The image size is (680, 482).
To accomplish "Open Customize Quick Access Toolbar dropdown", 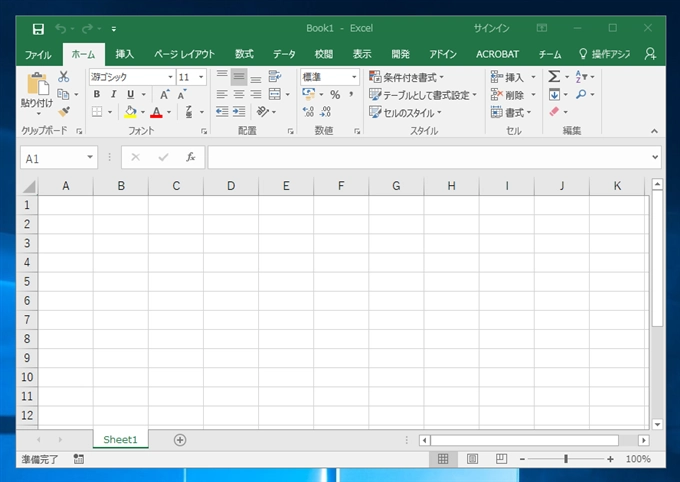I will click(114, 29).
